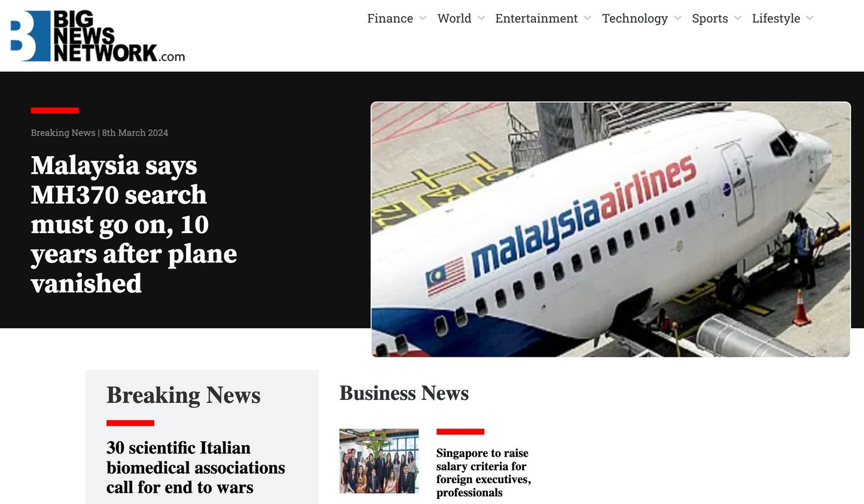Go to the Sports section
The height and width of the screenshot is (504, 864).
pos(710,19)
